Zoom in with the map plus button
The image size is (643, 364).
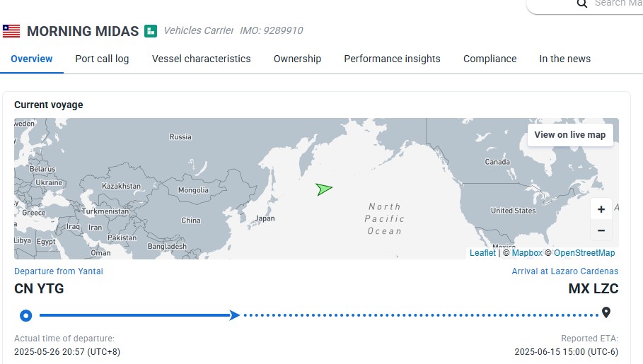pyautogui.click(x=601, y=209)
